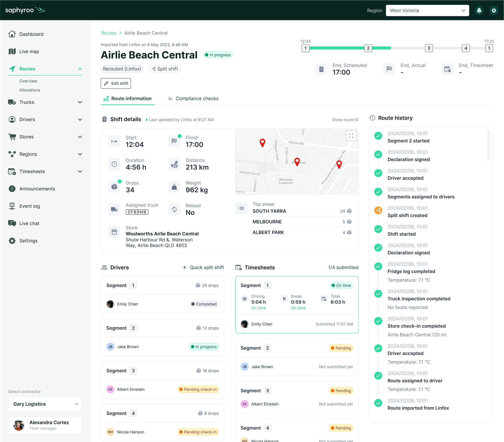The width and height of the screenshot is (504, 442).
Task: Open the top-bar settings gear
Action: [x=494, y=10]
